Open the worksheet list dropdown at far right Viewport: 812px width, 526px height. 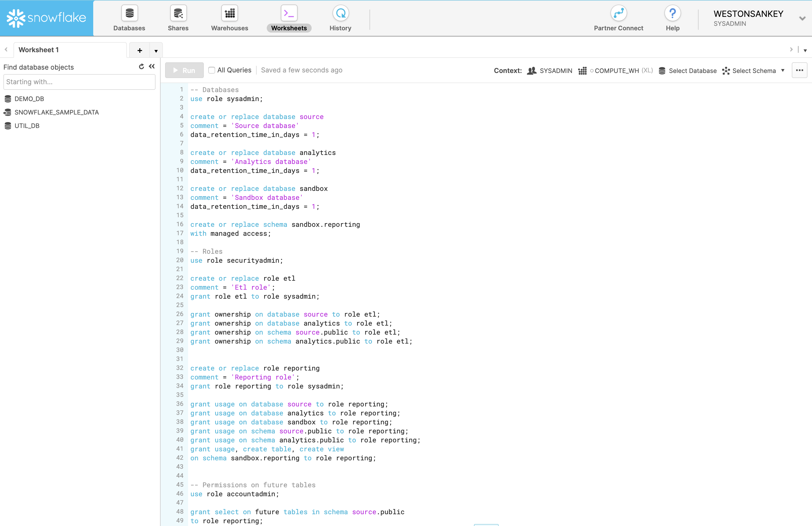point(805,51)
